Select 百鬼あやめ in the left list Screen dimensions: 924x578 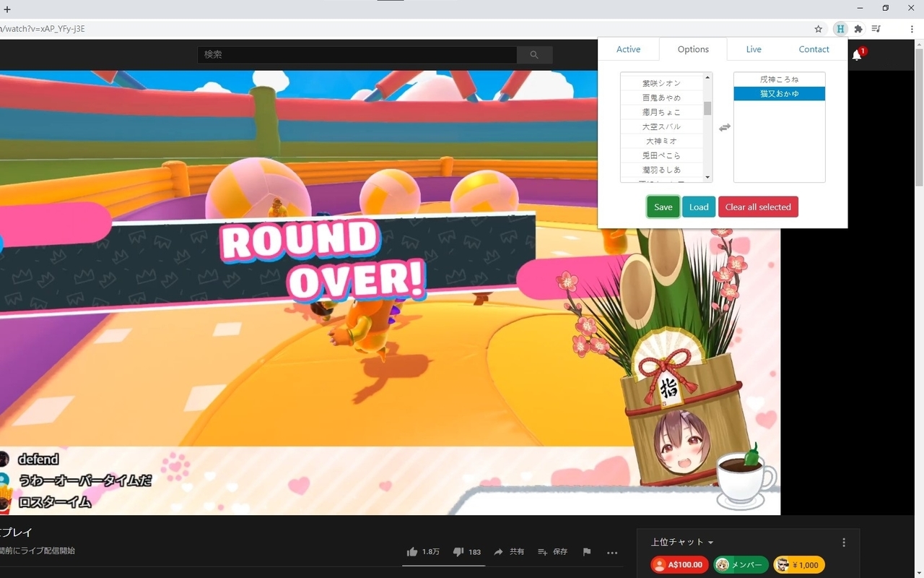[x=662, y=98]
